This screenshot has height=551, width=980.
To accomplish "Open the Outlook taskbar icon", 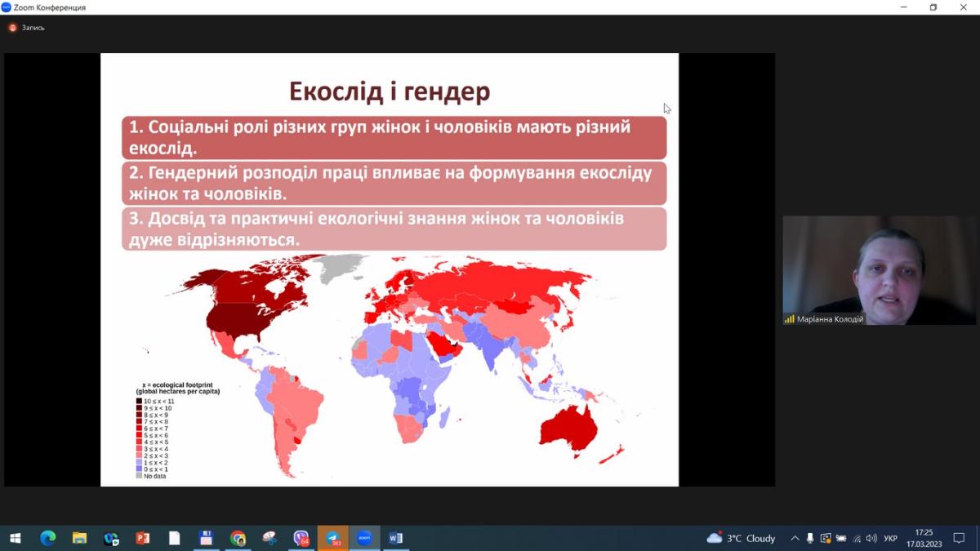I will (111, 538).
